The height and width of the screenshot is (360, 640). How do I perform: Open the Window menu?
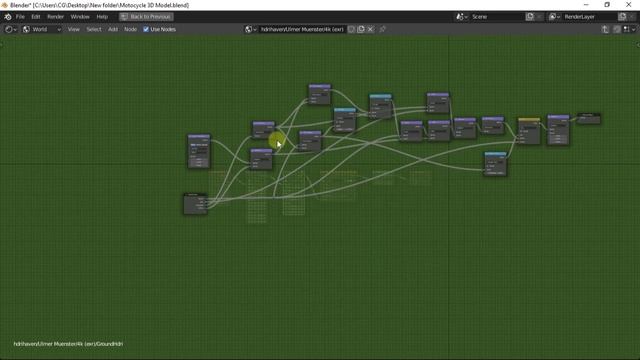point(80,17)
